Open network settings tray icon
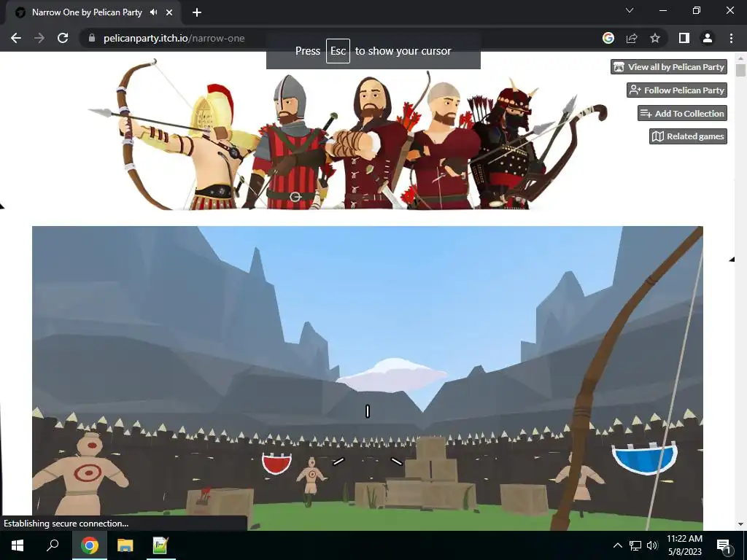Screen dimensions: 747x560 (x=635, y=545)
